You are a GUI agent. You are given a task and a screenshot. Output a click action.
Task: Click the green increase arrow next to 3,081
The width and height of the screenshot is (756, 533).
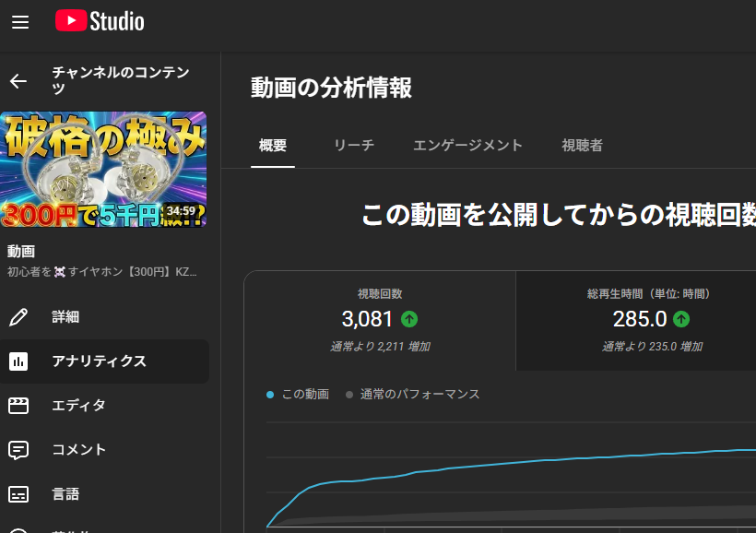point(409,319)
